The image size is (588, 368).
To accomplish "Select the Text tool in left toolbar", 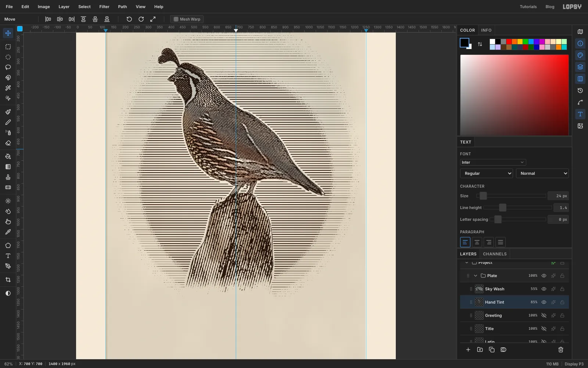I will (x=8, y=256).
